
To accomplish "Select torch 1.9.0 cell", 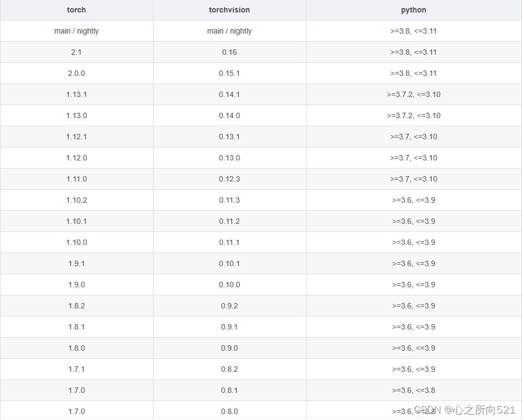I will pyautogui.click(x=76, y=285).
